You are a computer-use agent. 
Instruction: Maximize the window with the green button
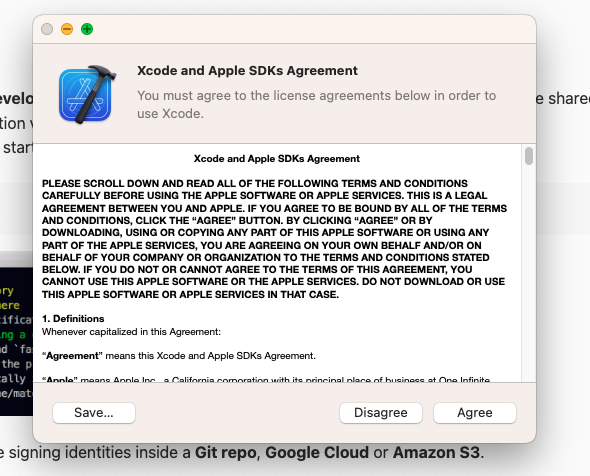[x=87, y=29]
